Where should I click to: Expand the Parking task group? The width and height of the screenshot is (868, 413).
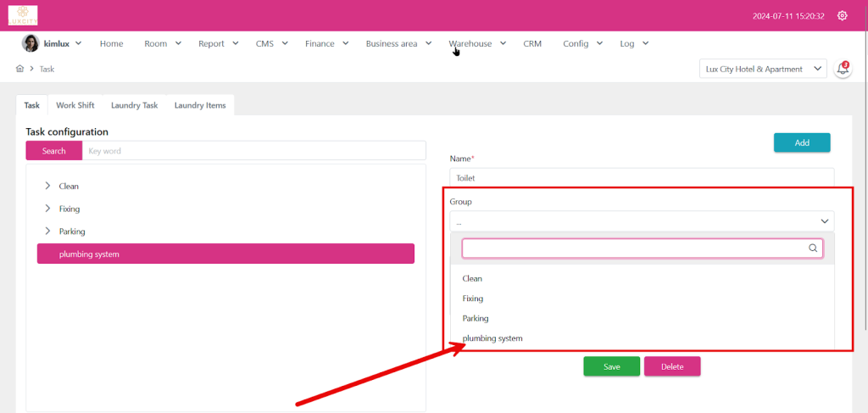tap(47, 231)
